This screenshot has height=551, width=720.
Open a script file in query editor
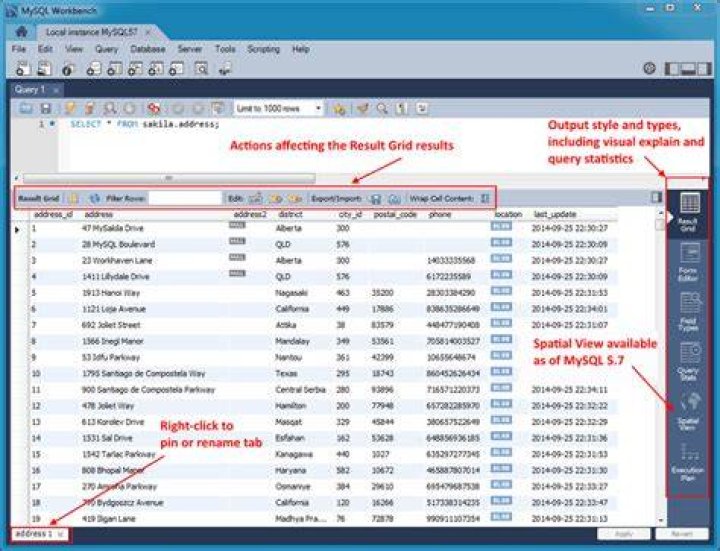[26, 108]
